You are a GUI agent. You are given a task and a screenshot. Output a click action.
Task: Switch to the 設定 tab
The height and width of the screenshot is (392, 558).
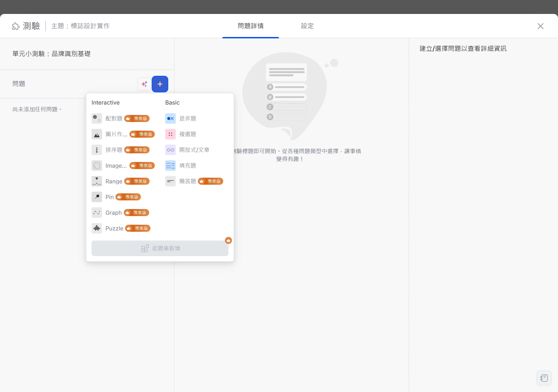(x=307, y=26)
